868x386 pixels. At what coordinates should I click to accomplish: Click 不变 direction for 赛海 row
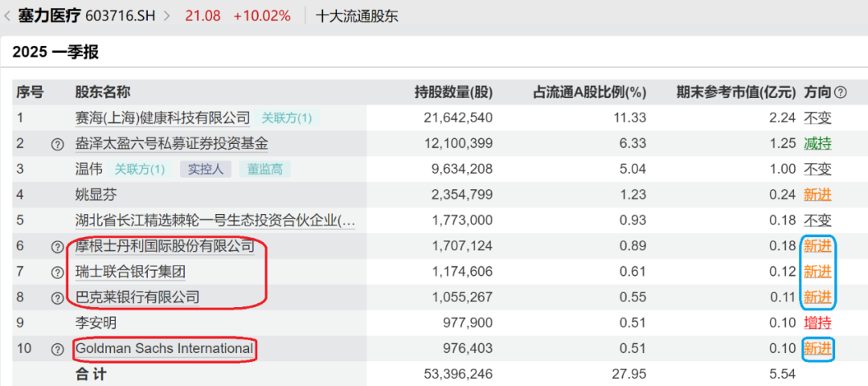pos(817,118)
